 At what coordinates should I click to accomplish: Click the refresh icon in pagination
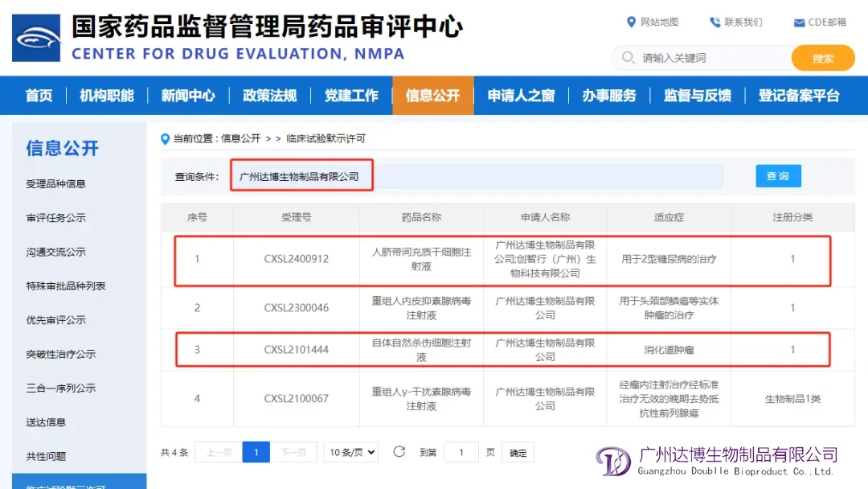point(399,452)
